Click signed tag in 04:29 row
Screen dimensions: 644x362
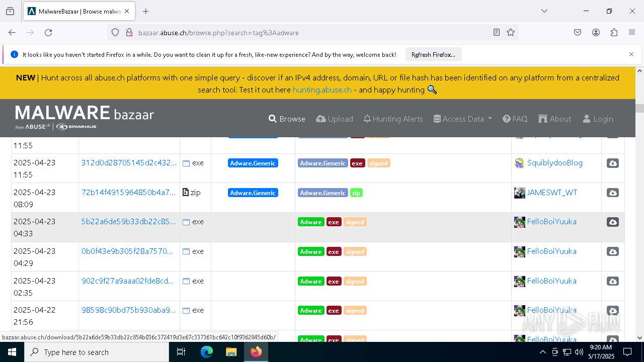click(355, 251)
